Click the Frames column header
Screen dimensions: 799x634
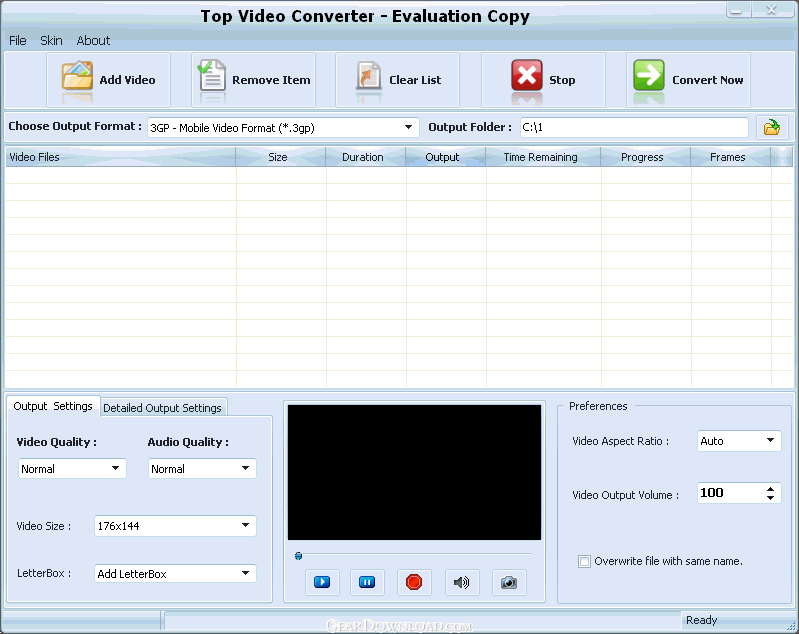[731, 157]
